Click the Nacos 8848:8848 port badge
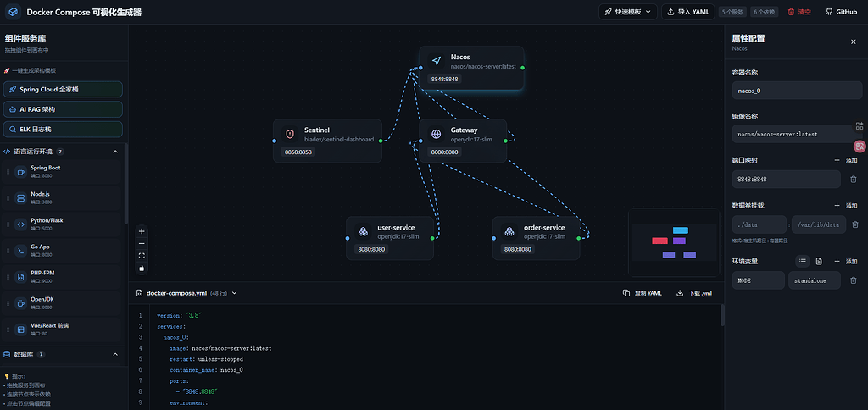Screen dimensions: 868x410 tap(444, 79)
